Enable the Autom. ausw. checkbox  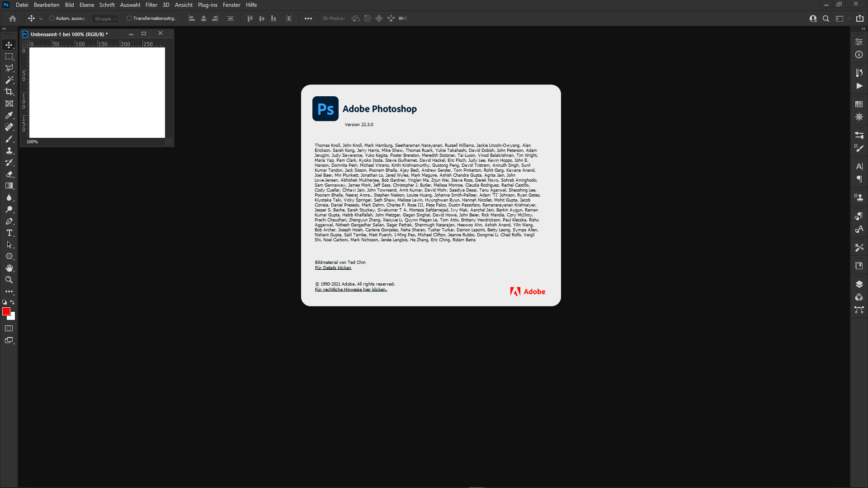click(x=52, y=19)
